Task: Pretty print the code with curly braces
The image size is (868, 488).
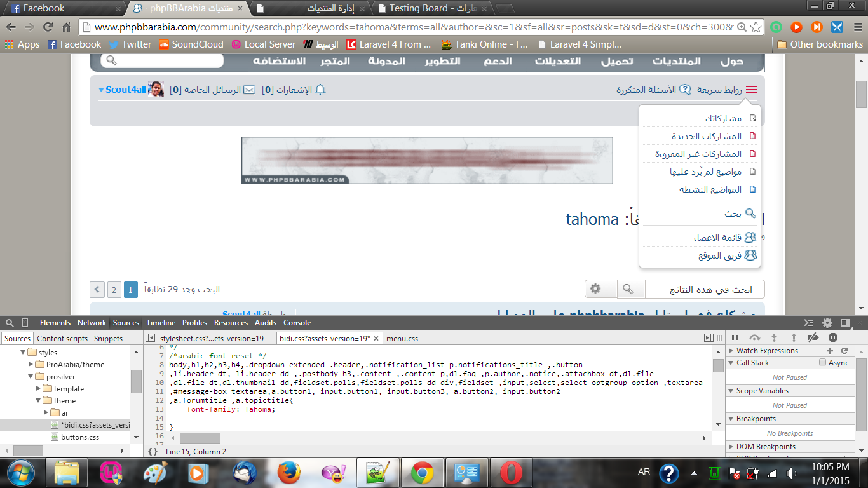Action: coord(153,452)
